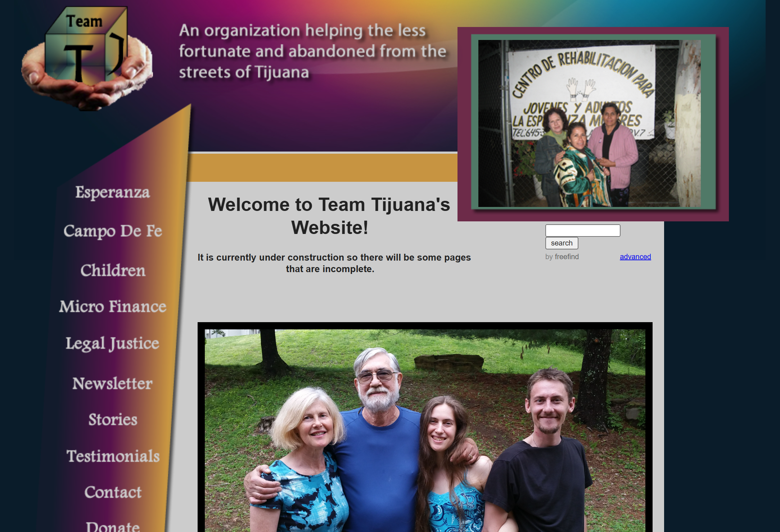Open the Micro Finance page
The image size is (780, 532).
point(112,307)
